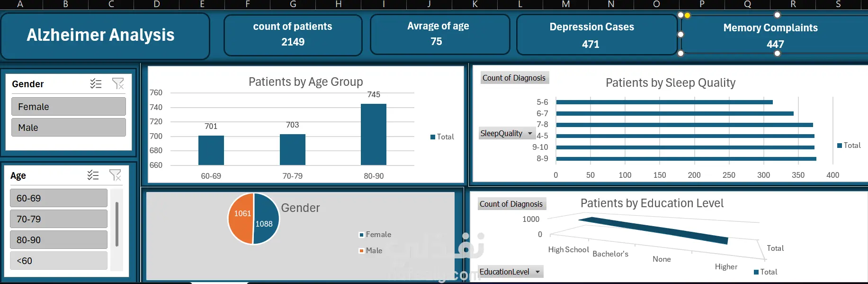
Task: Click the 5-6 sleep quality bar
Action: 664,102
